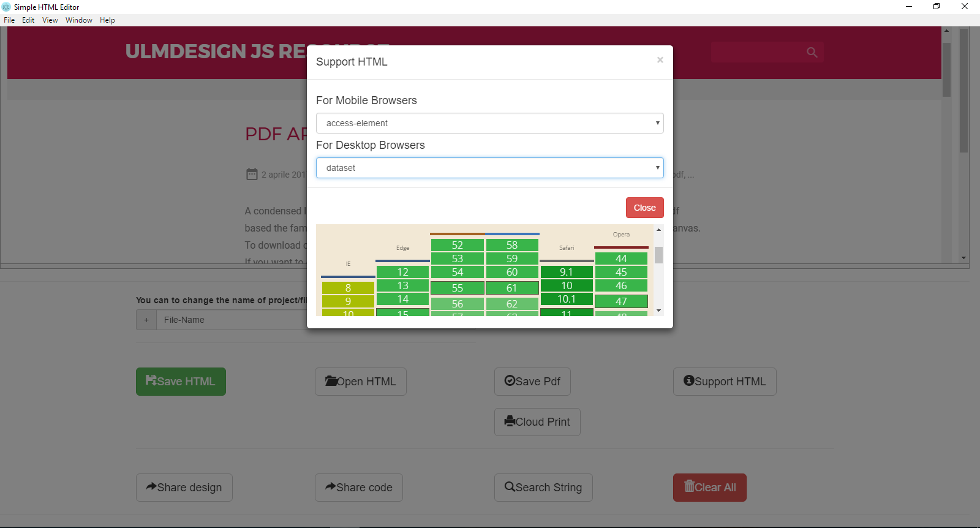980x528 pixels.
Task: Click the magnifier icon on Search String
Action: 510,486
